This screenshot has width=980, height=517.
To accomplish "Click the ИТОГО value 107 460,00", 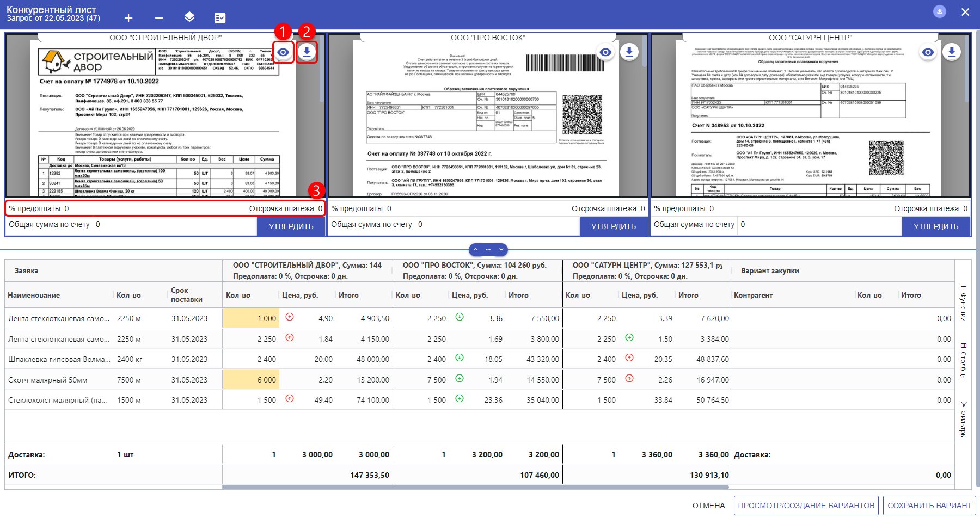I will pyautogui.click(x=540, y=475).
